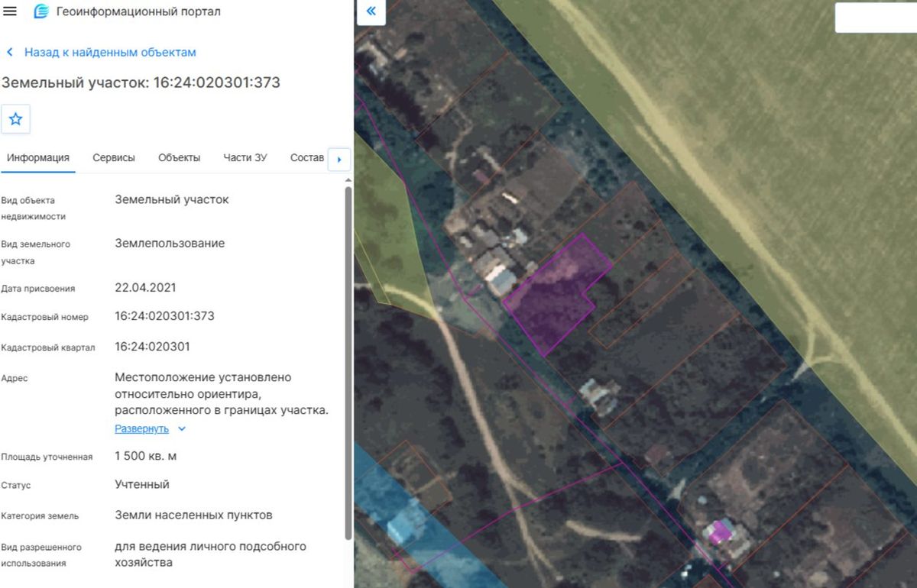Click the chevron next to Развернуть

click(x=181, y=429)
